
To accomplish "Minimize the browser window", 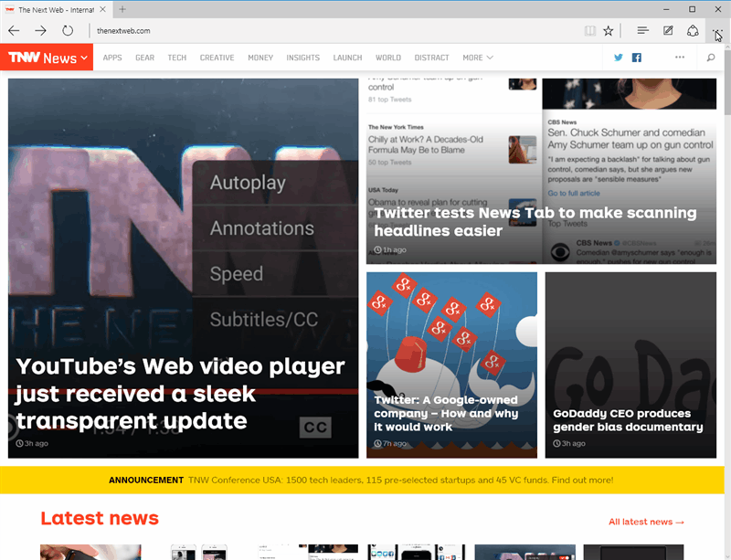I will [666, 9].
